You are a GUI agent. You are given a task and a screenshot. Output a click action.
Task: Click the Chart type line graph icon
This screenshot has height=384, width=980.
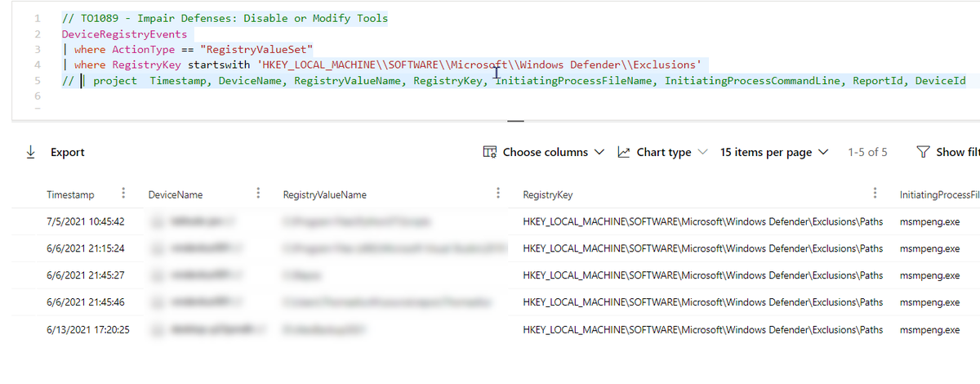pos(624,152)
